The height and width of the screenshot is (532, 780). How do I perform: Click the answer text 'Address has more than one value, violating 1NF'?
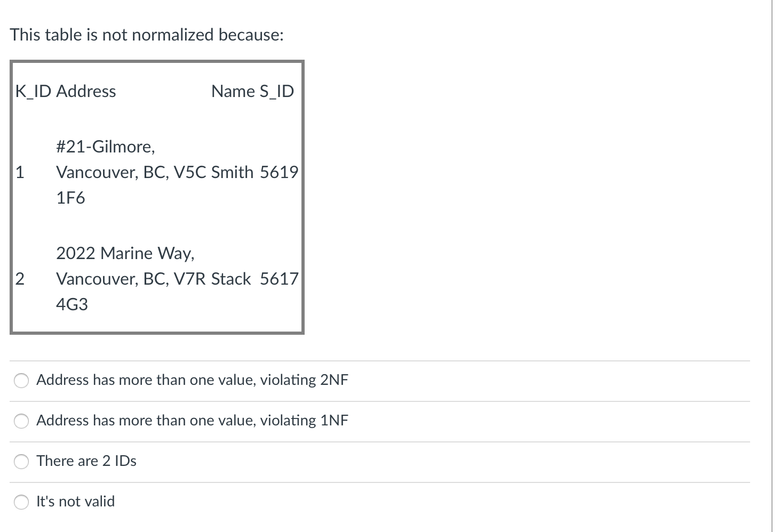pyautogui.click(x=192, y=421)
